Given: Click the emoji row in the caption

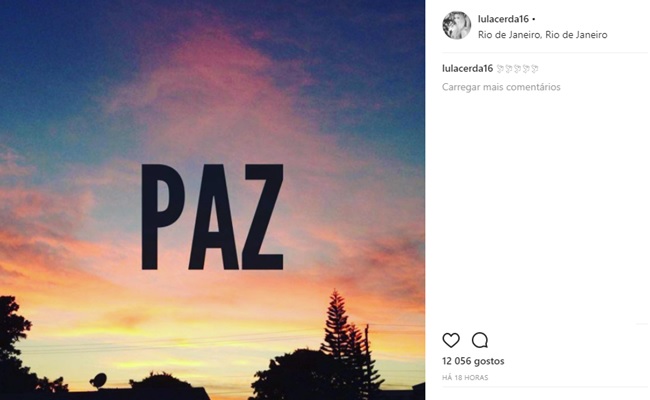Looking at the screenshot, I should [x=518, y=68].
